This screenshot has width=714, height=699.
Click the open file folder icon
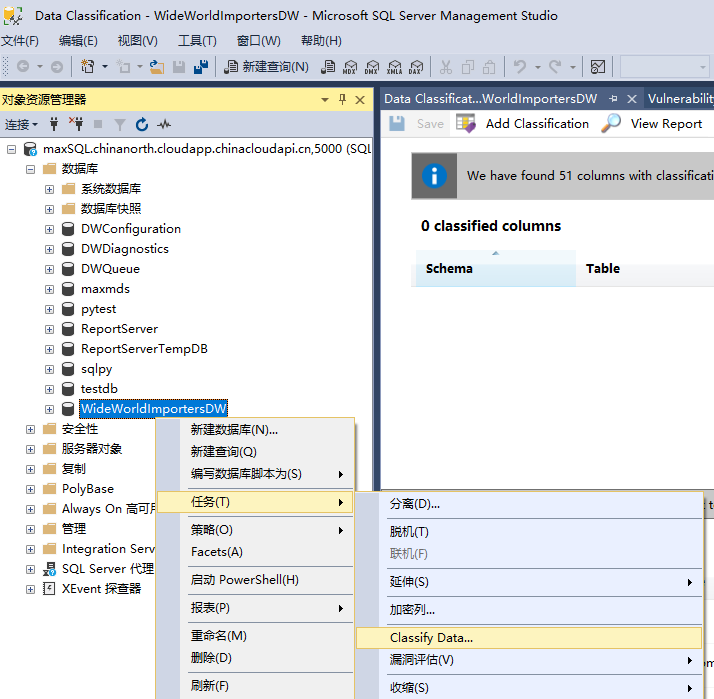(157, 67)
